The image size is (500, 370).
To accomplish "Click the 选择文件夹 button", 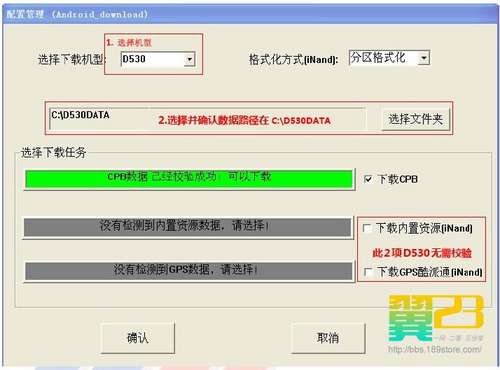I will pos(415,119).
